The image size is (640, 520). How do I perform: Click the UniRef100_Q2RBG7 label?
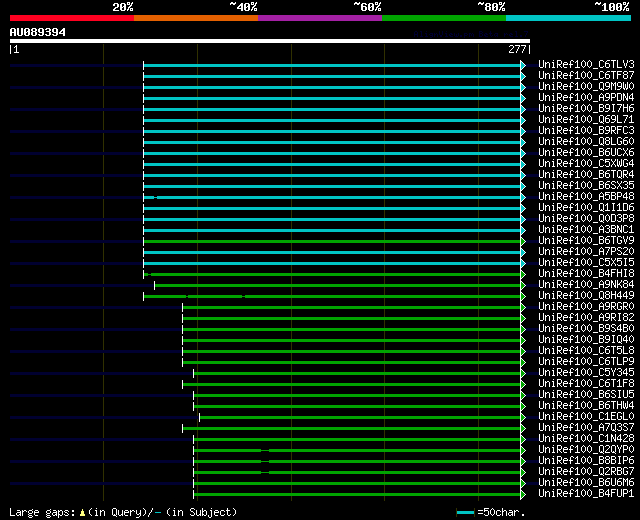point(586,472)
